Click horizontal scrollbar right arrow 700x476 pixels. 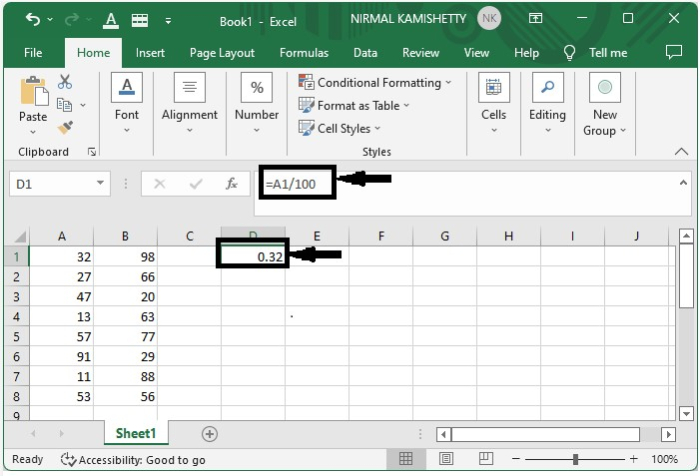pyautogui.click(x=668, y=434)
